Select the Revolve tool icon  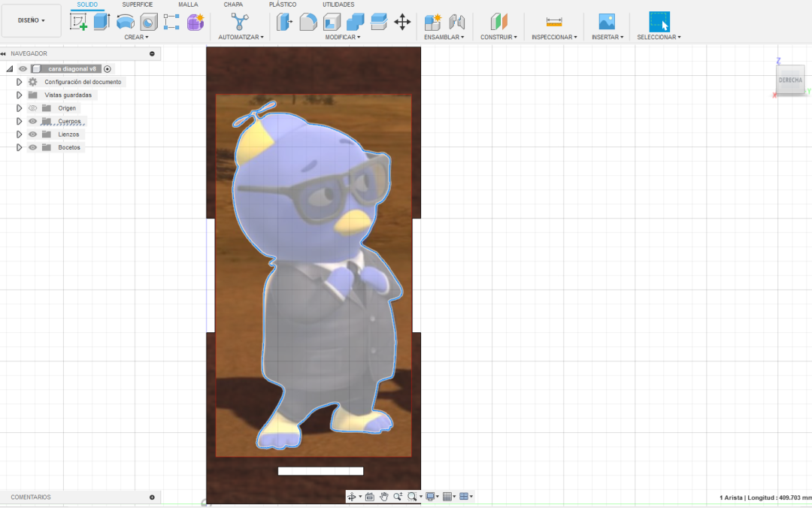click(x=126, y=22)
